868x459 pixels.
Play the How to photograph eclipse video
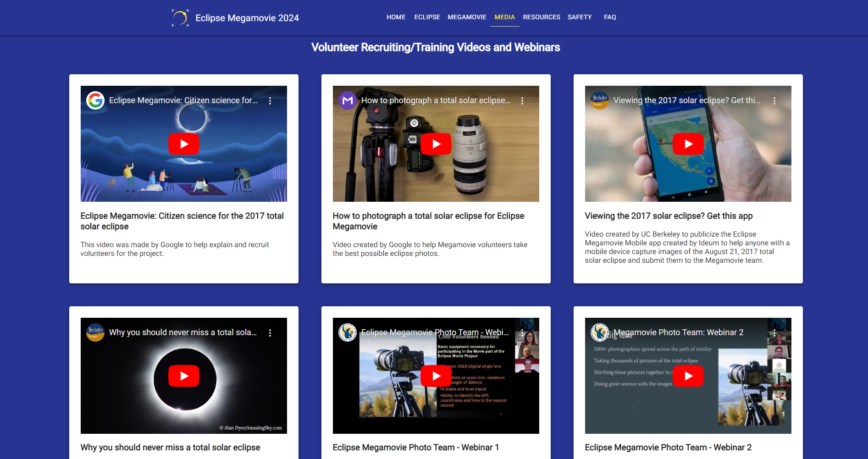point(436,144)
